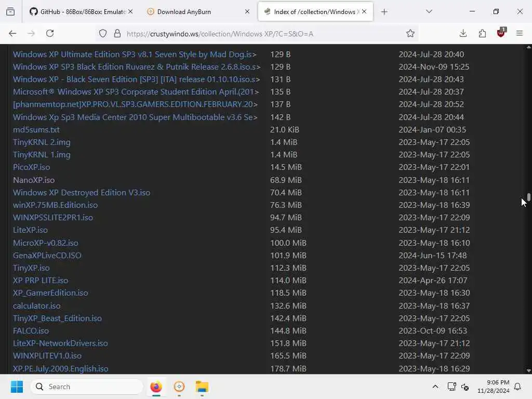Click the page scrollbar thumb

click(528, 197)
